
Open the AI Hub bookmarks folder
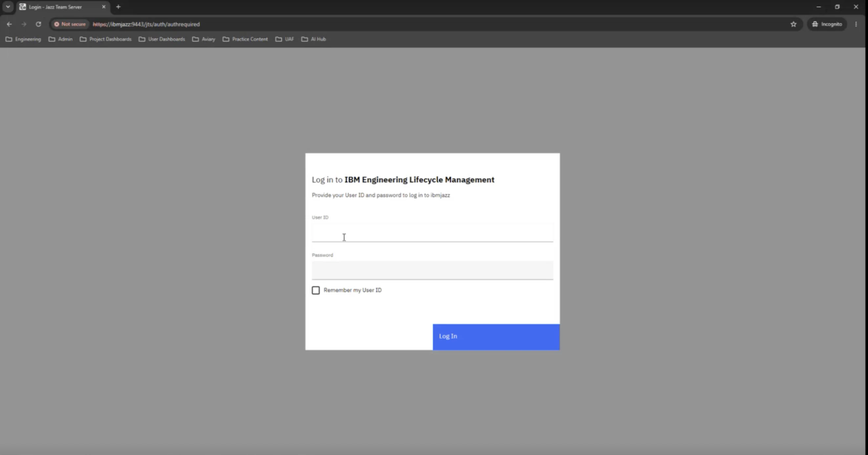[x=314, y=39]
